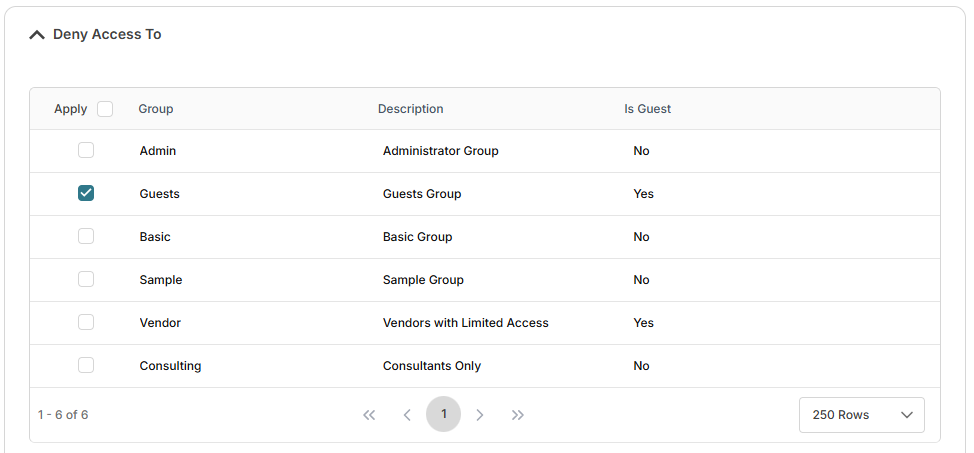This screenshot has height=453, width=974.
Task: Tick the Vendor group checkbox
Action: pos(86,323)
